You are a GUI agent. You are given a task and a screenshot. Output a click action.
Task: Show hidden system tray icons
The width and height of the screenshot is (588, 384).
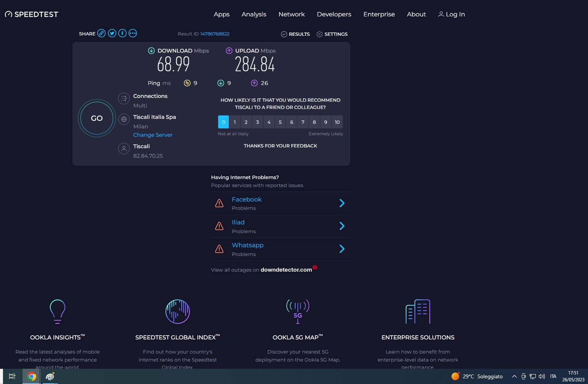pos(514,376)
